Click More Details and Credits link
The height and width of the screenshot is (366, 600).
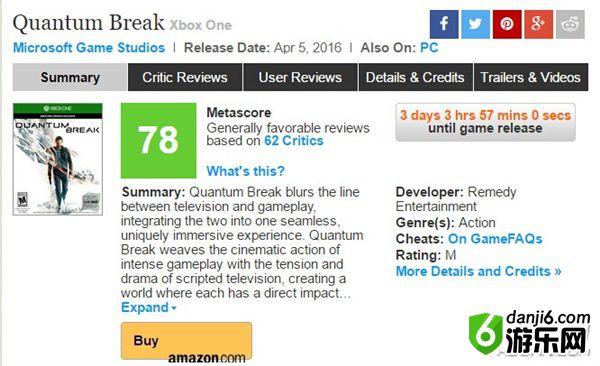[478, 271]
